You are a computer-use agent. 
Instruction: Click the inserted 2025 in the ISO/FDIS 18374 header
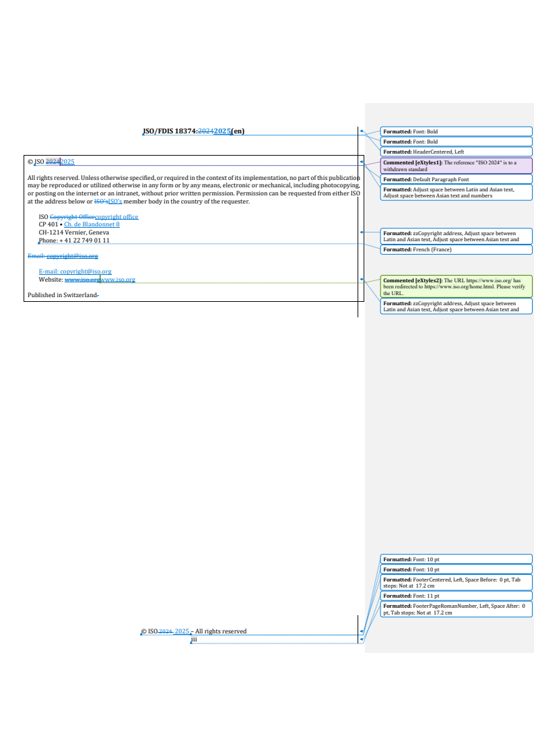(222, 131)
